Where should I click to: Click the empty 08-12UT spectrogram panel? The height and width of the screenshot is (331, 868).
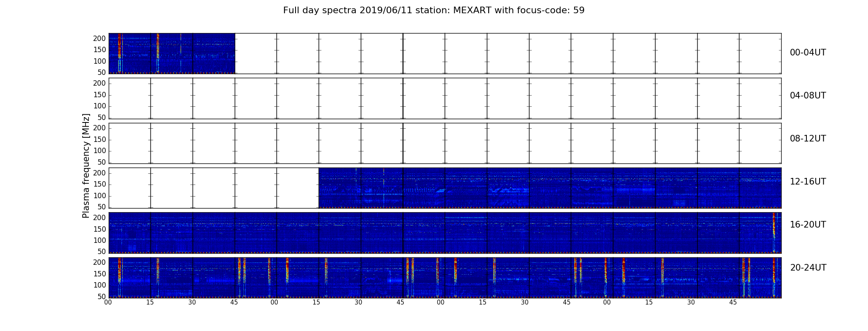pos(445,143)
